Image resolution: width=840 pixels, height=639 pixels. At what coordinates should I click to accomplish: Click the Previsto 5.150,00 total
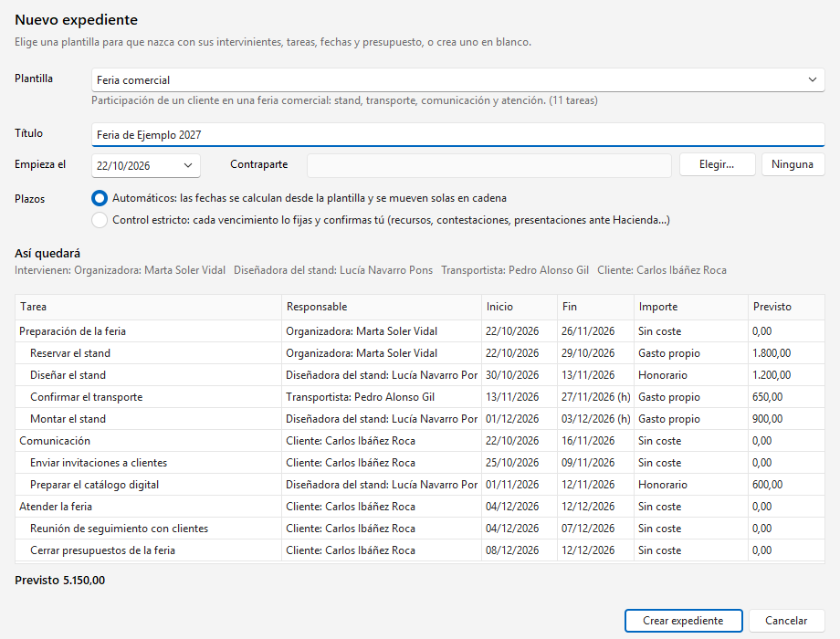60,581
